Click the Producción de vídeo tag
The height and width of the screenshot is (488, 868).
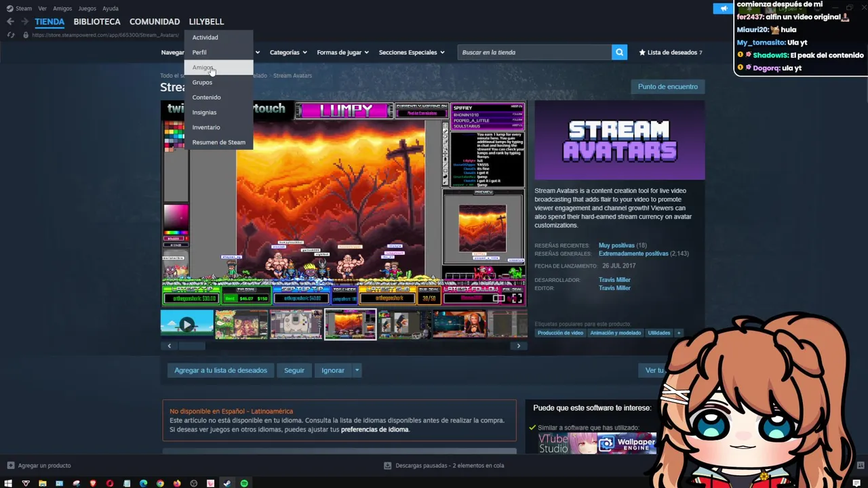click(x=560, y=333)
